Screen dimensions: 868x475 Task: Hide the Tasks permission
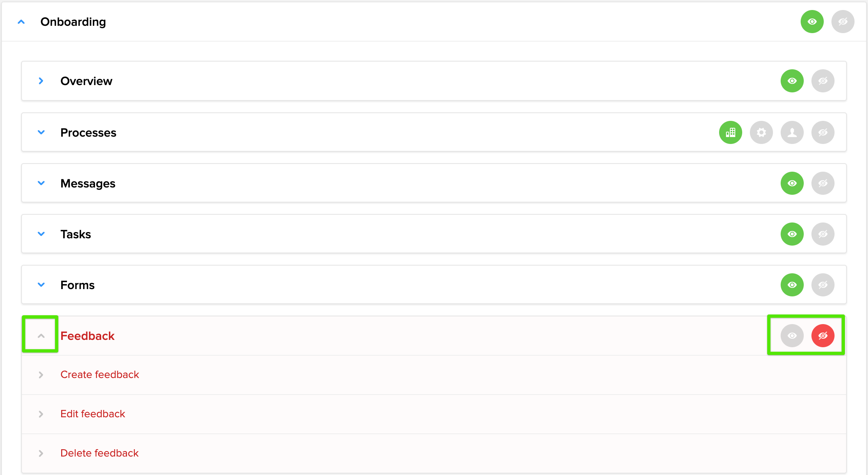click(823, 234)
